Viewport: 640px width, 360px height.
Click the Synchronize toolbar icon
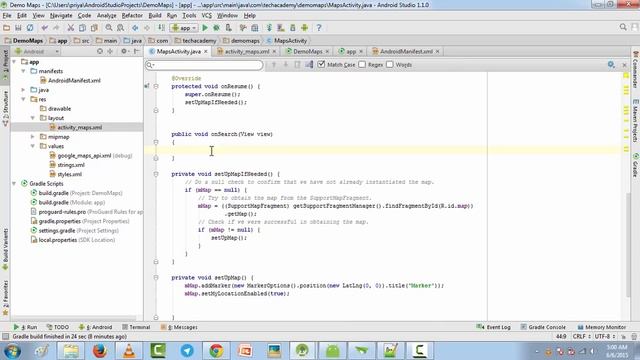(x=30, y=28)
